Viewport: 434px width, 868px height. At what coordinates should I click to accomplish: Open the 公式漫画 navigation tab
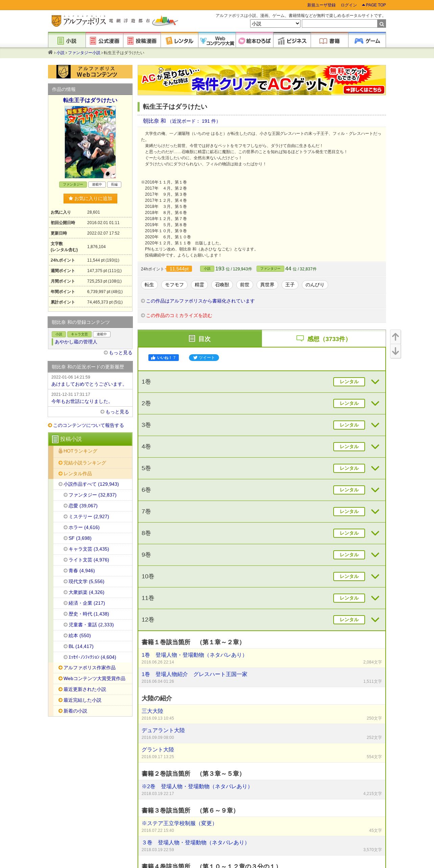pyautogui.click(x=104, y=41)
